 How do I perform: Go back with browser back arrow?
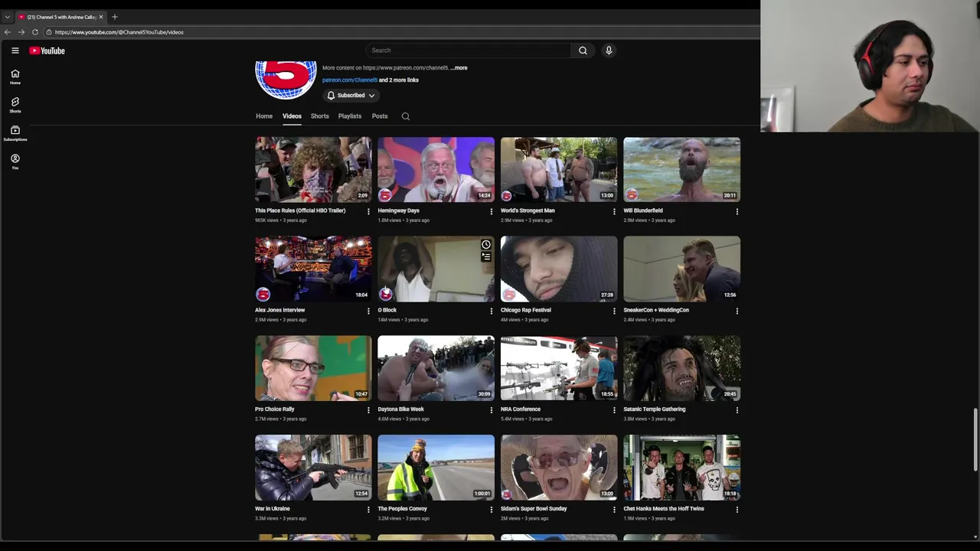7,32
